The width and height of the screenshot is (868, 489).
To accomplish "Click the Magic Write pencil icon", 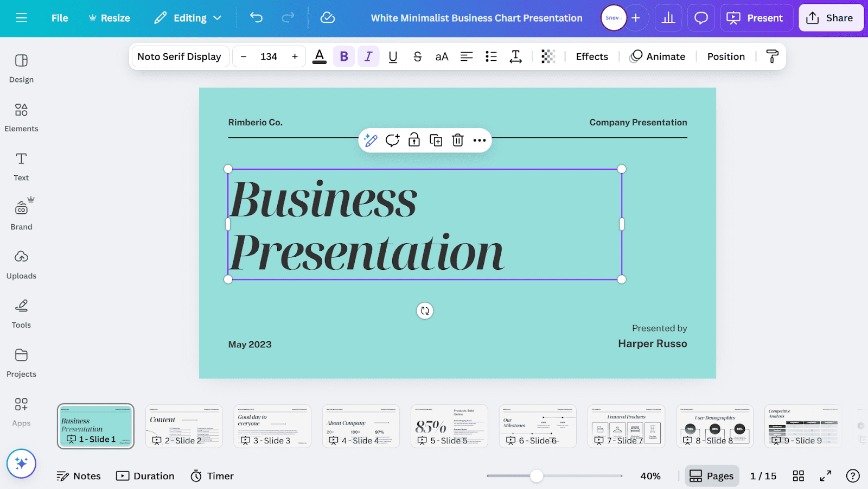I will 371,141.
